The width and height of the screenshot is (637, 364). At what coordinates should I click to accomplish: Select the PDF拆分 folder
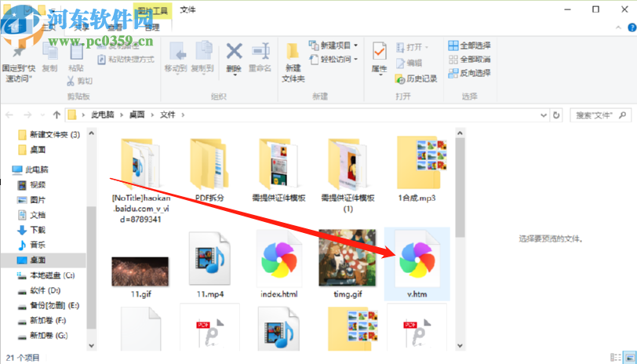(x=209, y=169)
